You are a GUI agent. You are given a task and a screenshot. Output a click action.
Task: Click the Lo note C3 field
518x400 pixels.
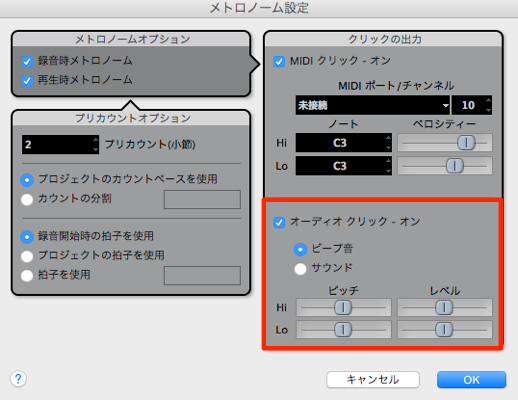pyautogui.click(x=343, y=166)
